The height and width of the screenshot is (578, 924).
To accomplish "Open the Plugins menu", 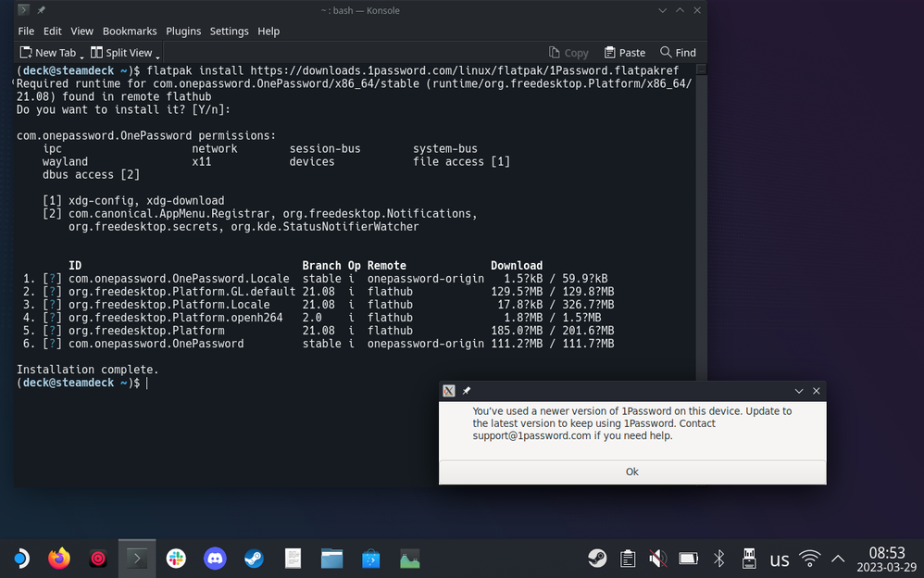I will coord(183,31).
